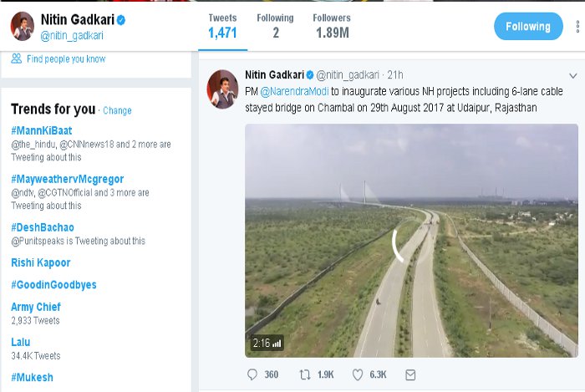Click the verified badge in the tweet
This screenshot has height=392, width=585.
pyautogui.click(x=309, y=75)
